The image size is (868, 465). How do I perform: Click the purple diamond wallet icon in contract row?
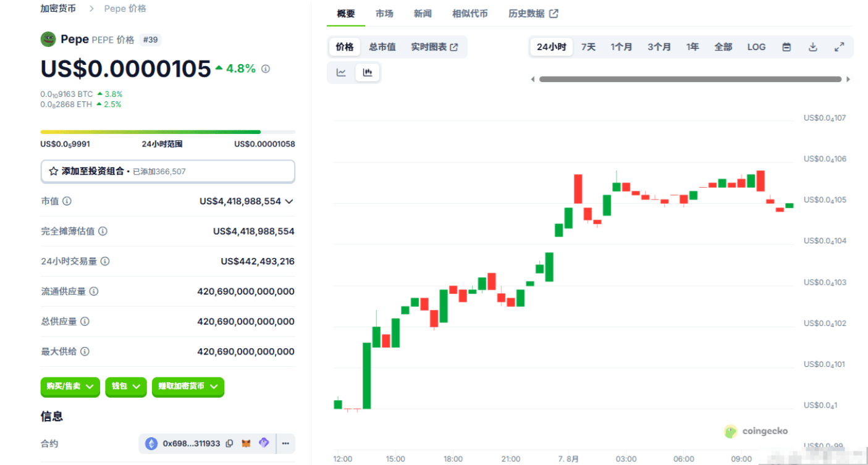coord(264,443)
